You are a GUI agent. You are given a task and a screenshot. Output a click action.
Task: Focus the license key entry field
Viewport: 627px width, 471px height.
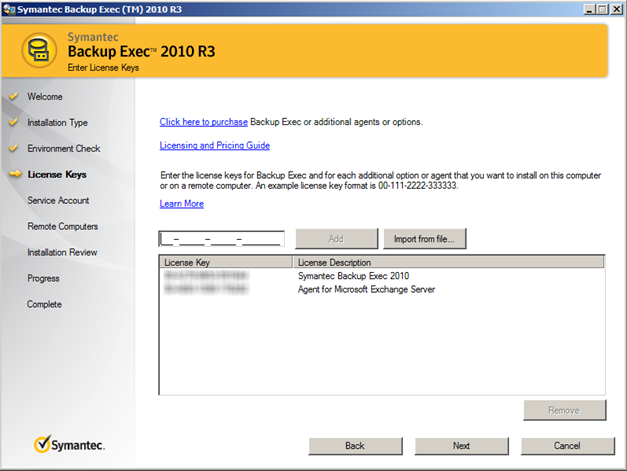222,239
